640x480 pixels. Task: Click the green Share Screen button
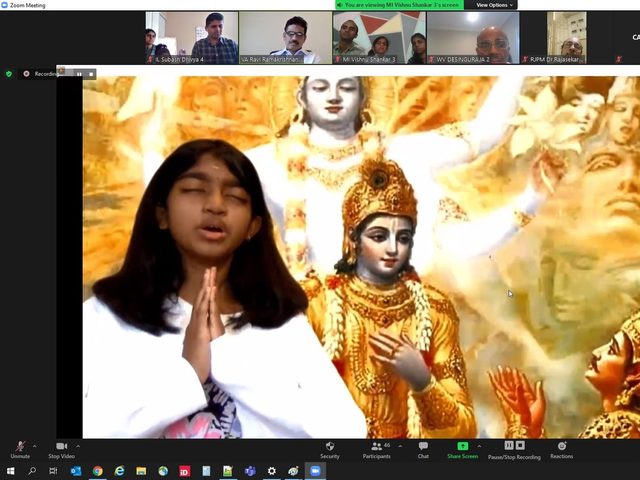click(462, 450)
